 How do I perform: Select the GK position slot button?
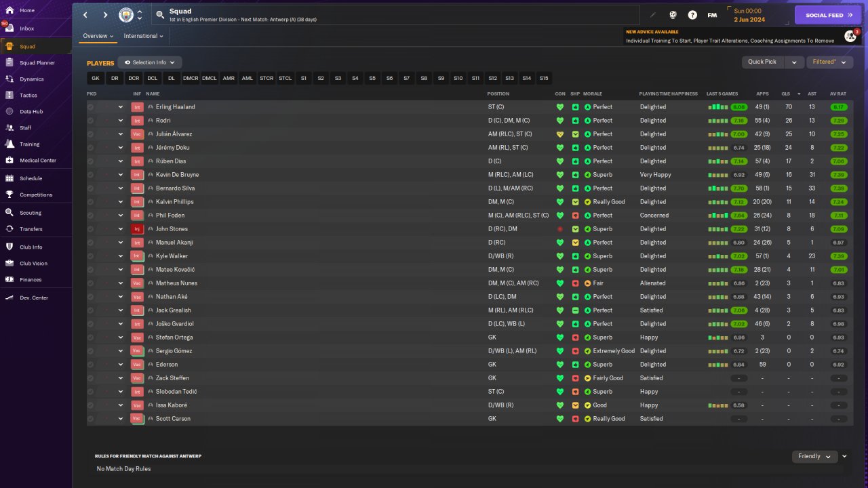tap(96, 78)
